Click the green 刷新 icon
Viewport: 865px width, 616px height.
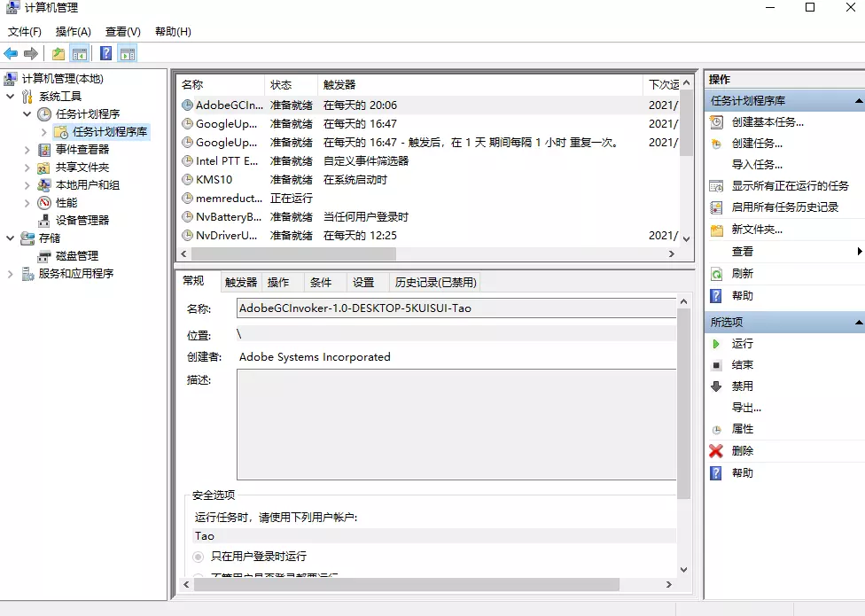tap(716, 274)
